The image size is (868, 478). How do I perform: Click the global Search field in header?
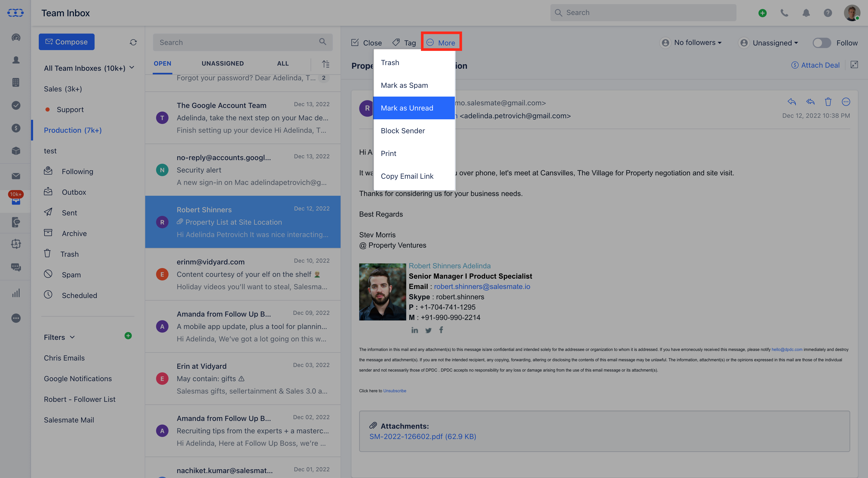[x=643, y=13]
